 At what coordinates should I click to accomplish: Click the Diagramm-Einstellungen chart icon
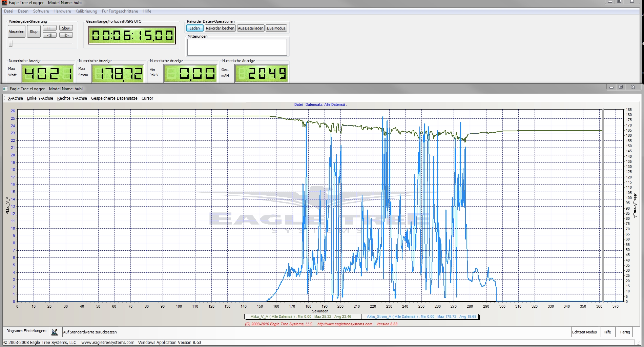pos(55,332)
